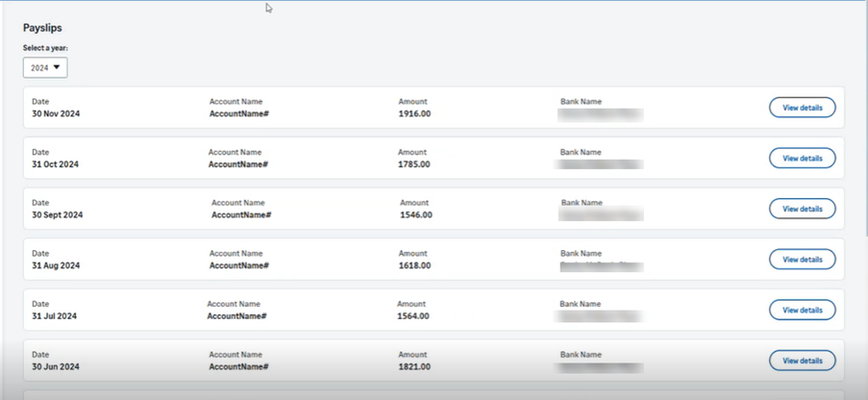The image size is (868, 400).
Task: Click the 1916.00 amount value
Action: coord(414,113)
